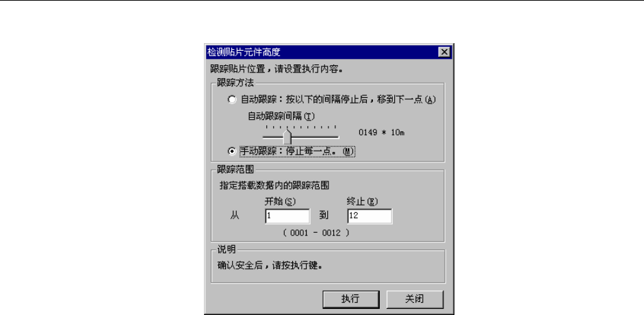Click the 自动跟踪间隔 slider thumb
The height and width of the screenshot is (315, 644).
[287, 137]
